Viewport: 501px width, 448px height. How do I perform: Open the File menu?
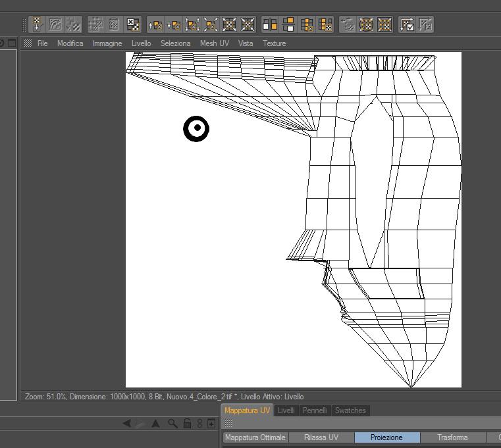coord(43,43)
